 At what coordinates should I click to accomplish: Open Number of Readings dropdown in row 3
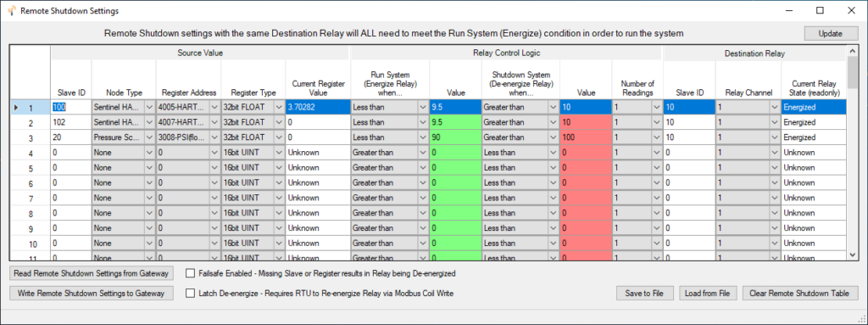coord(657,137)
